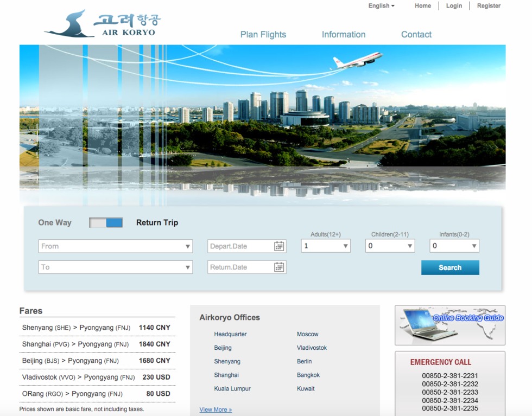Open the Kuwait office link
Viewport: 532px width, 416px height.
pos(306,388)
